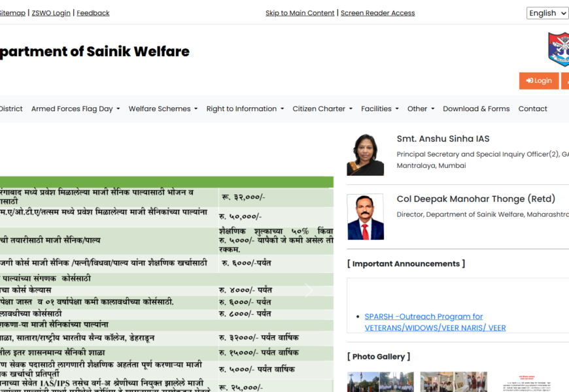
Task: Expand the Facilities dropdown menu
Action: [379, 109]
